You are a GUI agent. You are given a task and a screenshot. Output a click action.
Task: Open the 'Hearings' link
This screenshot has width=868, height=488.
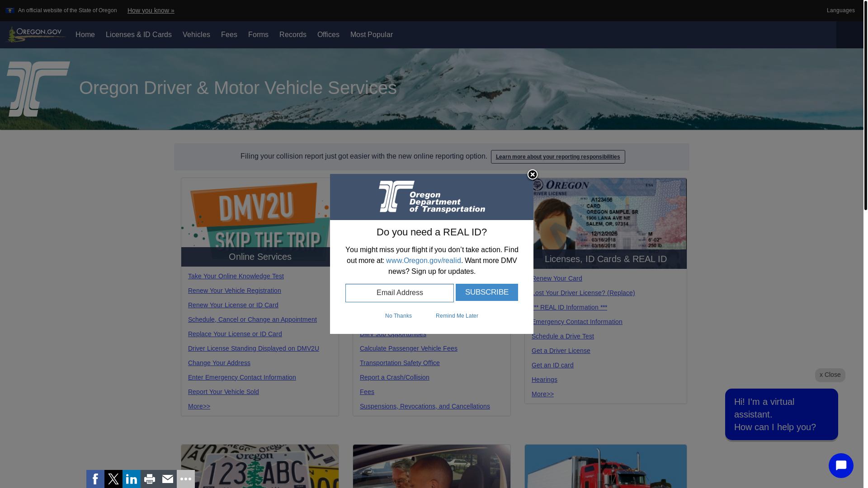[544, 380]
